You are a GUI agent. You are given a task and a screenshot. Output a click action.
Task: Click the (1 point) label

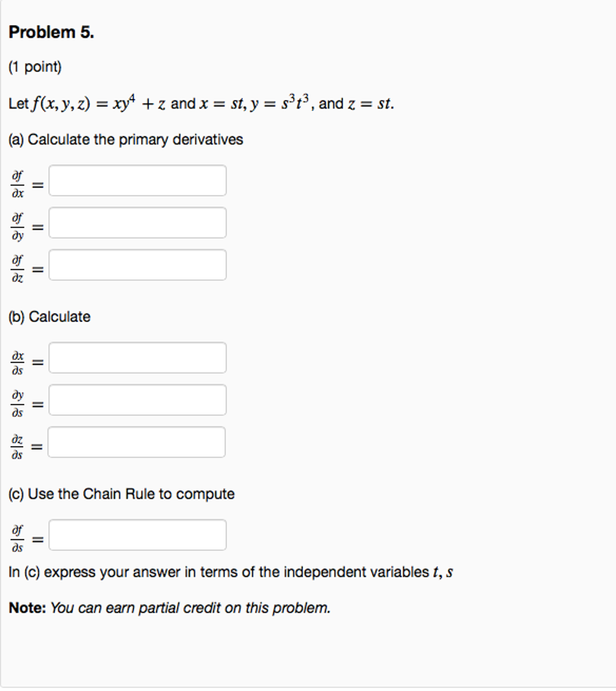34,67
